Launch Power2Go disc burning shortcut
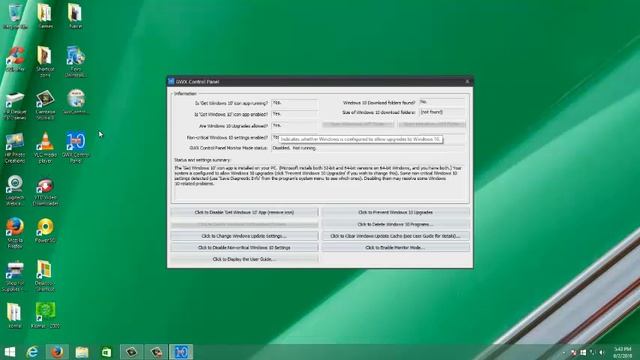 pyautogui.click(x=45, y=231)
